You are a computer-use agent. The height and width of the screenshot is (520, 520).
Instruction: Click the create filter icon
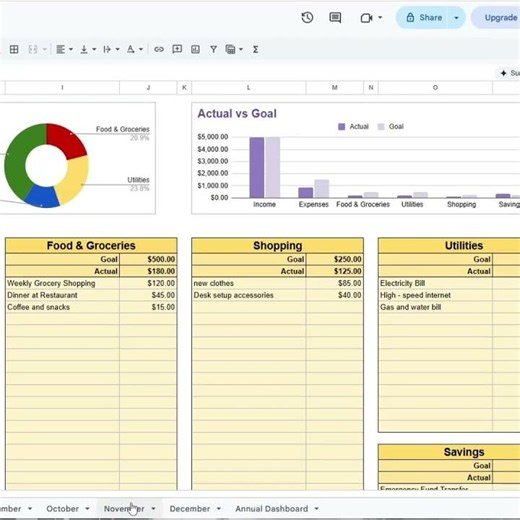(214, 49)
